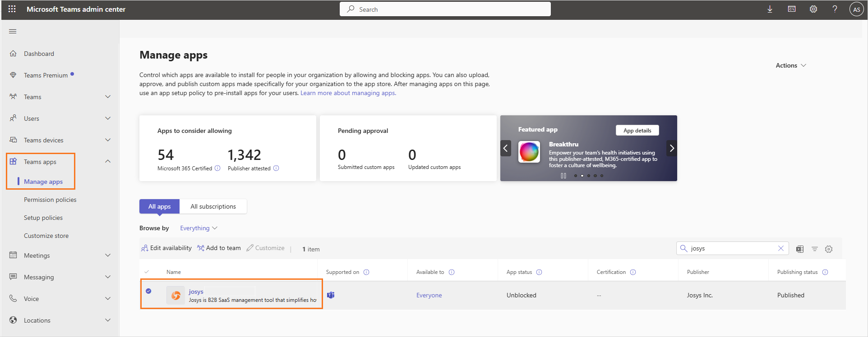Viewport: 868px width, 337px height.
Task: Toggle the select-all checkmark in table header
Action: pyautogui.click(x=147, y=272)
